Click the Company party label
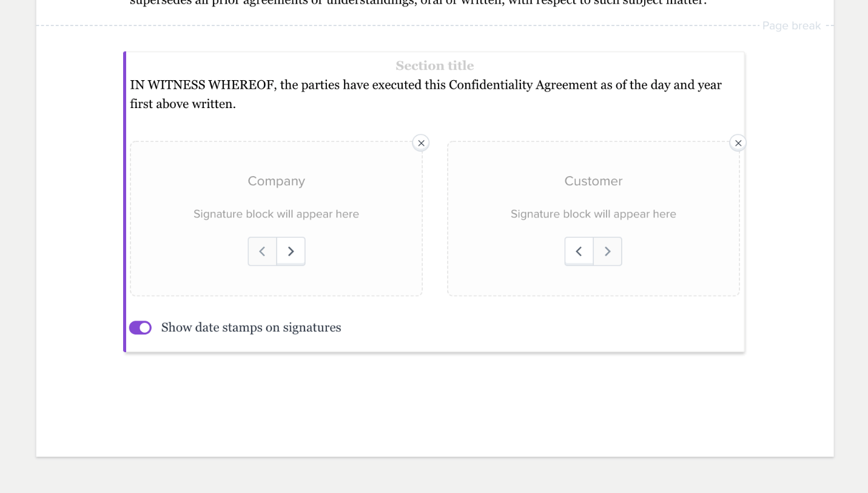This screenshot has height=493, width=868. pos(276,182)
